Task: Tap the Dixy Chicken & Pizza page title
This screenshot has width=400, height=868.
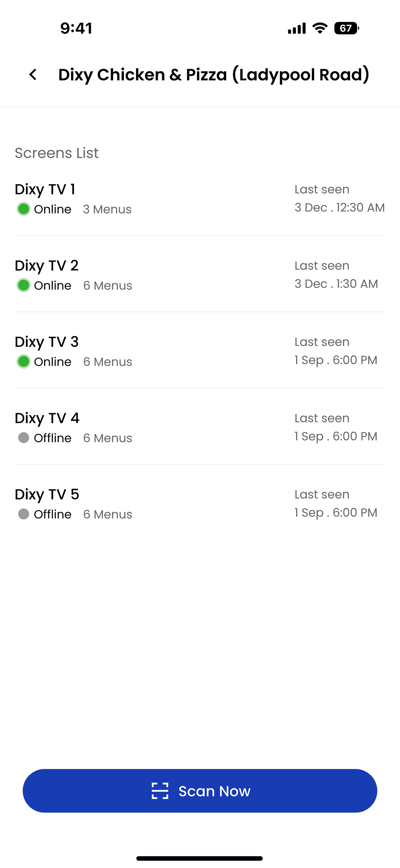Action: [x=214, y=75]
